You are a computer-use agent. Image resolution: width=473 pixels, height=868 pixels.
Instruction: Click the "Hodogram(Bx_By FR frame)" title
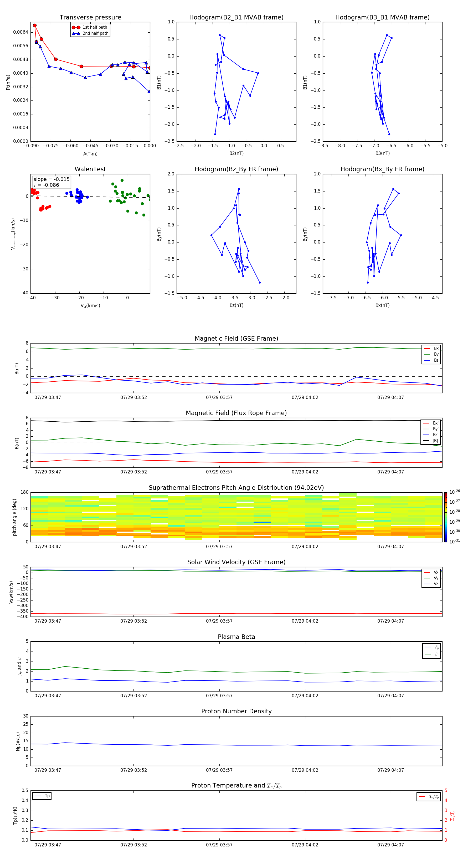click(x=382, y=169)
